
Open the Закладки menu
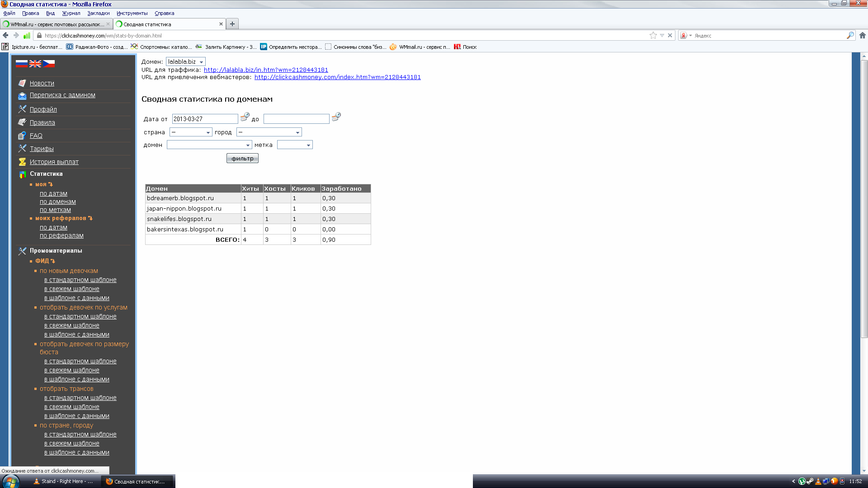point(99,13)
